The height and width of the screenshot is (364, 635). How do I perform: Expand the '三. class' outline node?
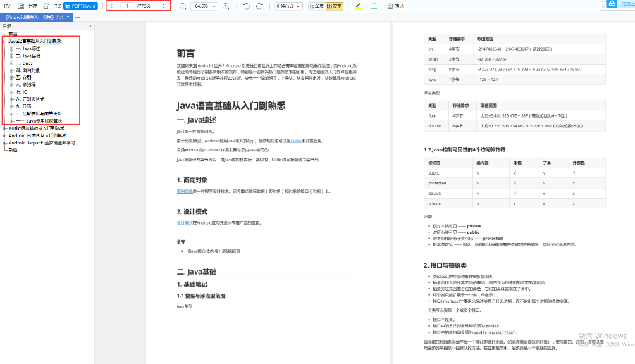coord(12,63)
